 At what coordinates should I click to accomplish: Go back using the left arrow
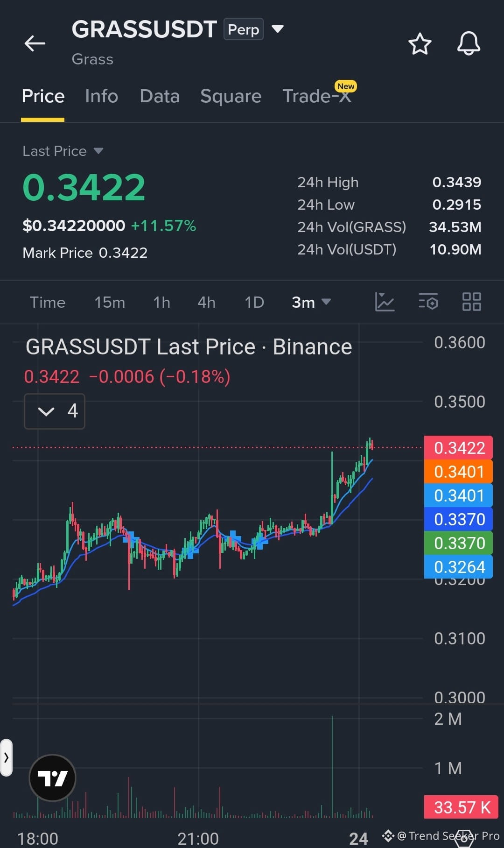click(x=35, y=43)
